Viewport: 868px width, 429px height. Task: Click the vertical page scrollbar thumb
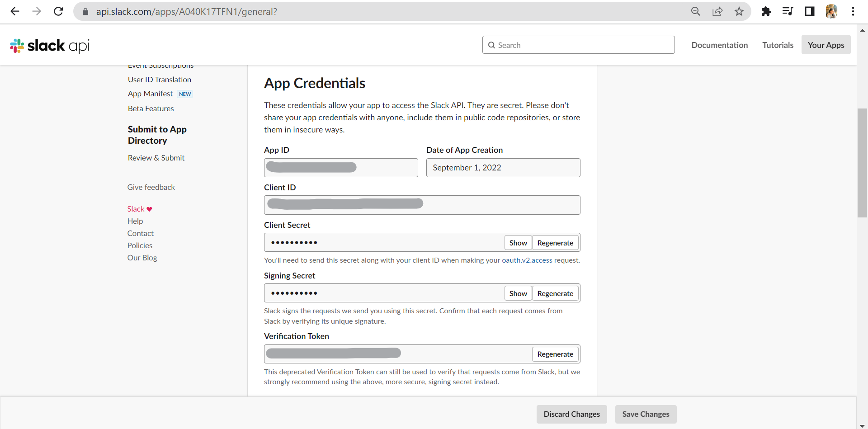click(x=862, y=163)
